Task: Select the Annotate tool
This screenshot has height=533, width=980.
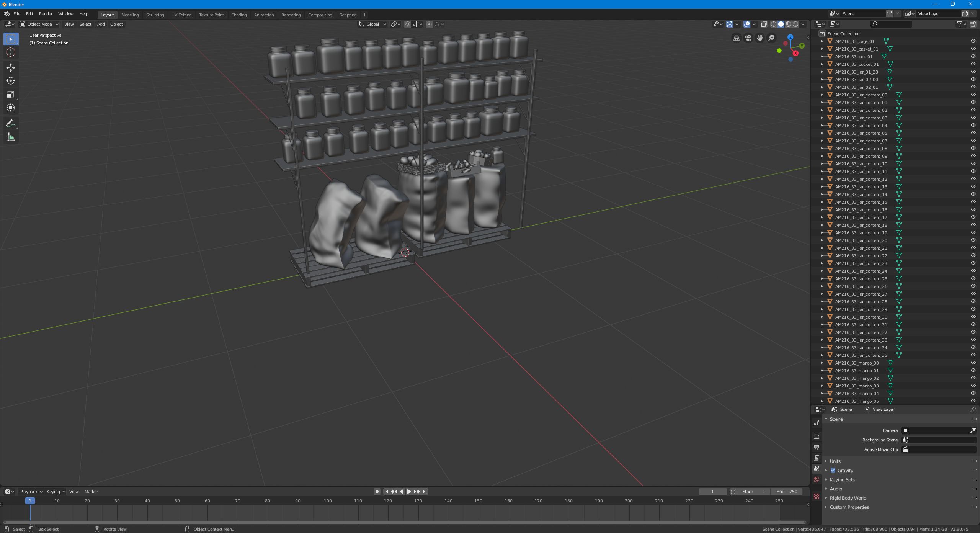Action: pyautogui.click(x=10, y=123)
